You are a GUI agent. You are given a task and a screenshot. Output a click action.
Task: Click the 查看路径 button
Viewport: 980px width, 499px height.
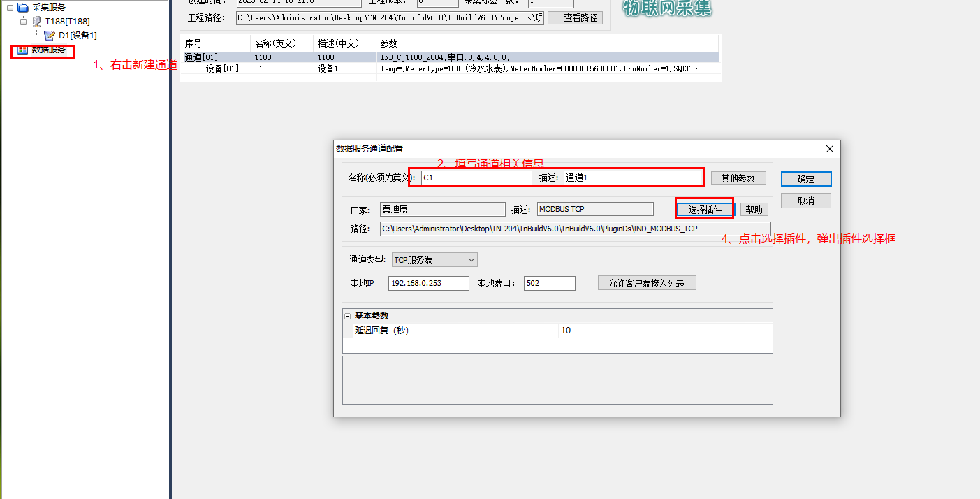575,18
